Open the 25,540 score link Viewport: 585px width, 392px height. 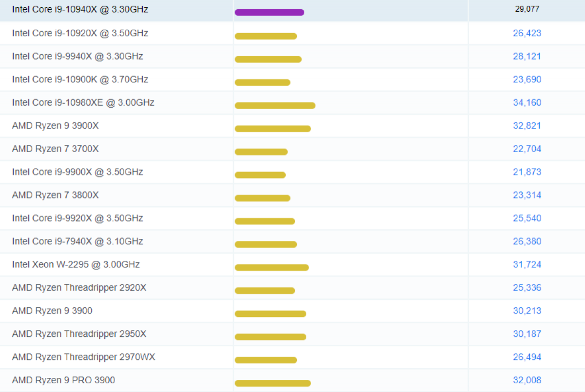[x=527, y=218]
